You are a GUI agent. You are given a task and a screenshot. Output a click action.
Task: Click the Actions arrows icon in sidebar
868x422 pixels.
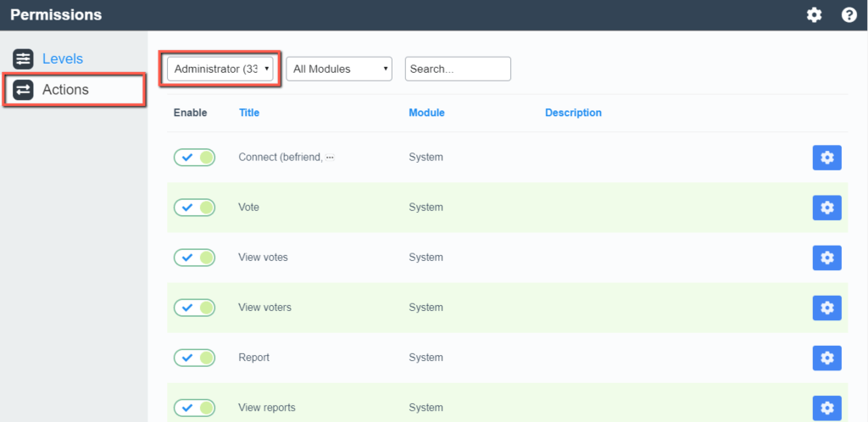click(23, 90)
